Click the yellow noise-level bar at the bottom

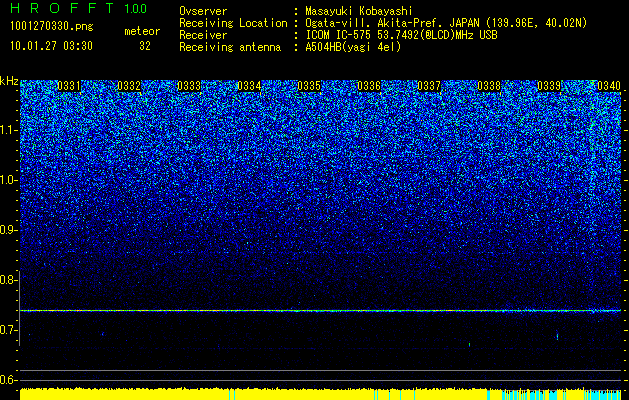[x=320, y=394]
